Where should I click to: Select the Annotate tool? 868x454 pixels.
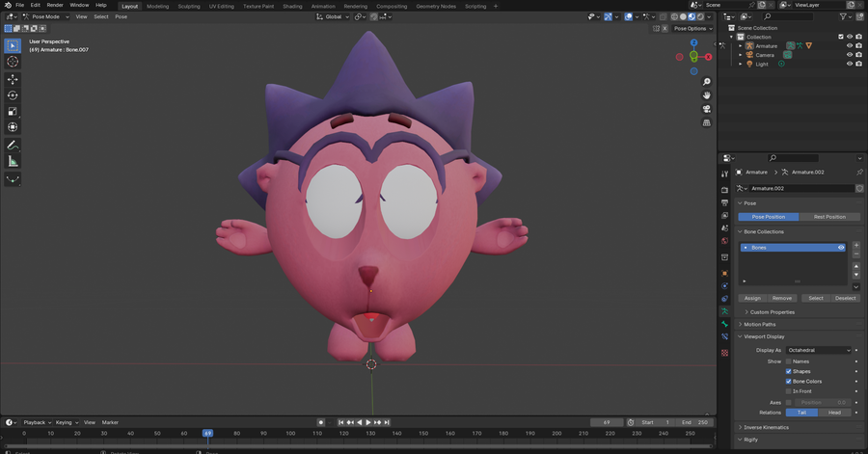(13, 146)
